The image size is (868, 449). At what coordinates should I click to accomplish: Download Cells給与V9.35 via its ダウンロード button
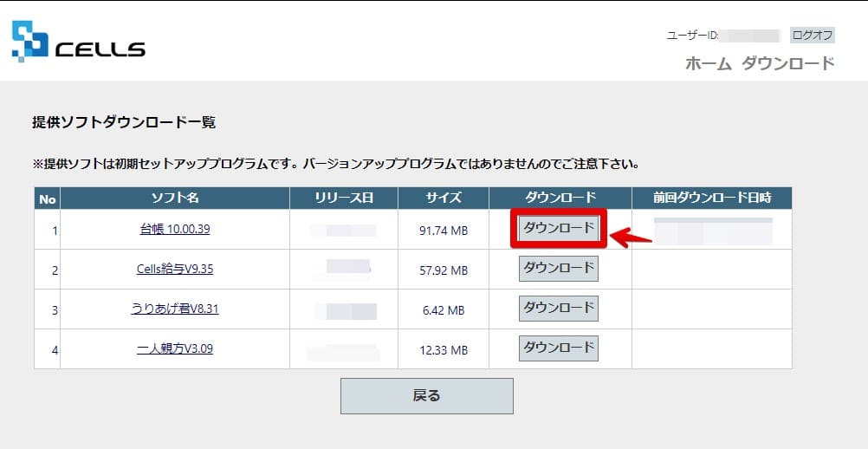(559, 269)
